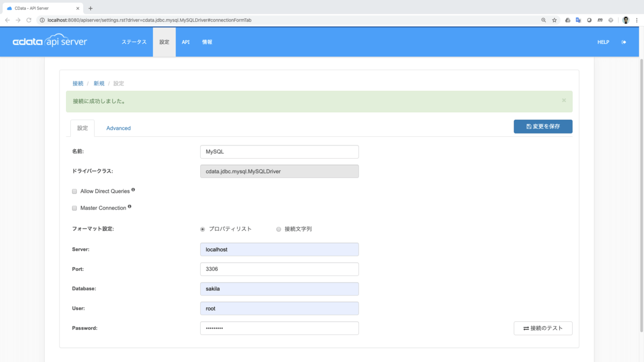Open the Chrome profile avatar
Screen dimensions: 644x362
coord(626,20)
